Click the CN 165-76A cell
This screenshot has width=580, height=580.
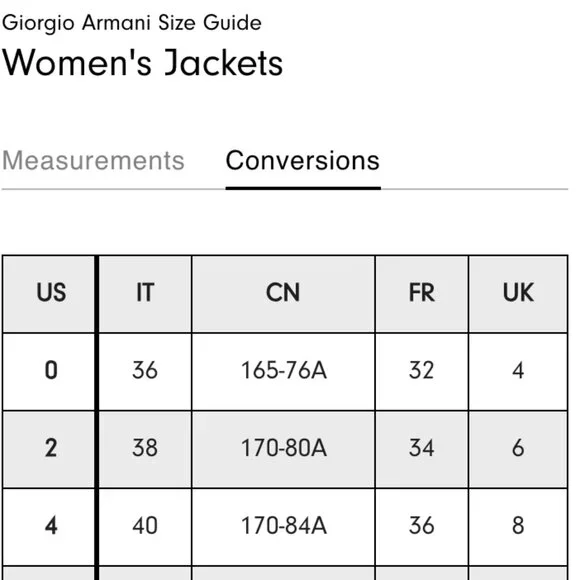(283, 372)
